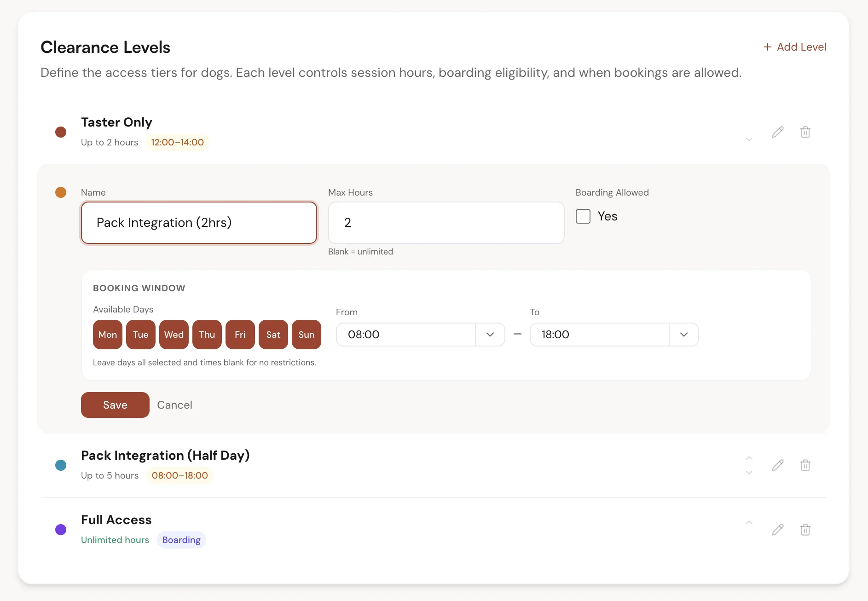Move Full Access level up
Viewport: 868px width, 601px height.
(749, 522)
